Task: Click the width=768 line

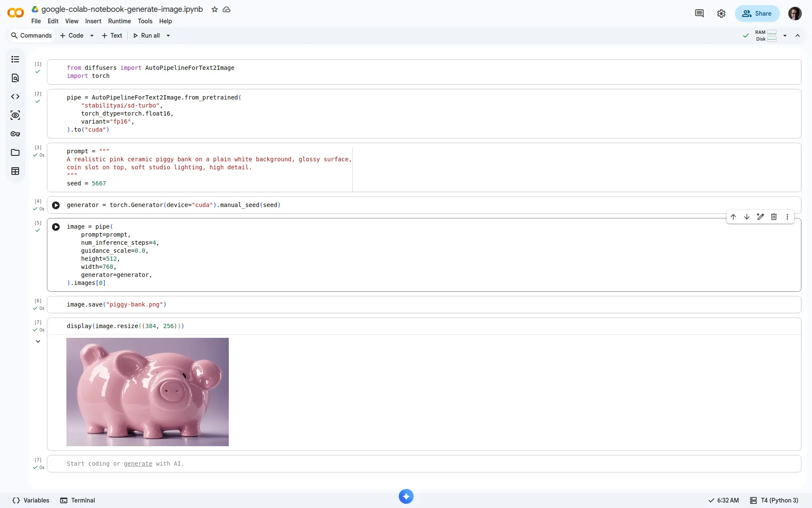Action: 99,267
